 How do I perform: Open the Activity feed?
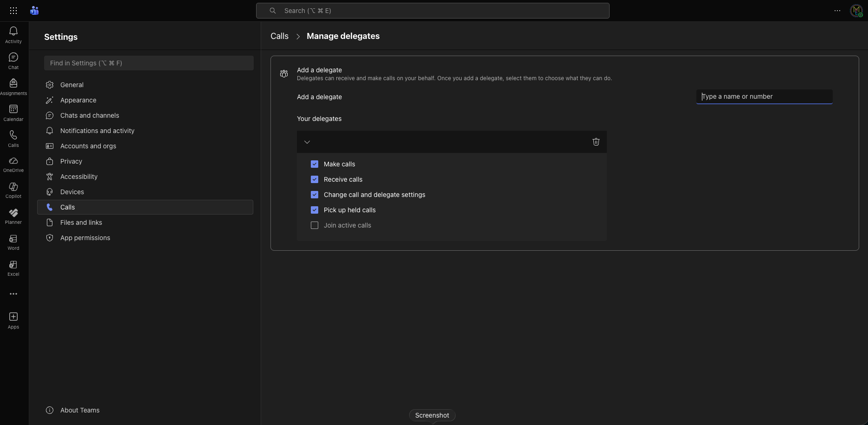(x=13, y=35)
